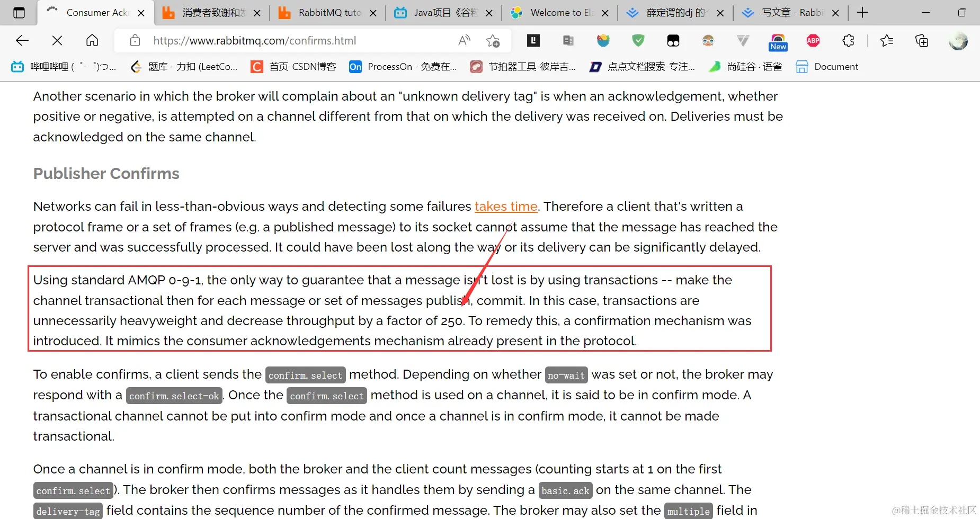Open the black U extension icon
The width and height of the screenshot is (980, 519).
pyautogui.click(x=533, y=40)
